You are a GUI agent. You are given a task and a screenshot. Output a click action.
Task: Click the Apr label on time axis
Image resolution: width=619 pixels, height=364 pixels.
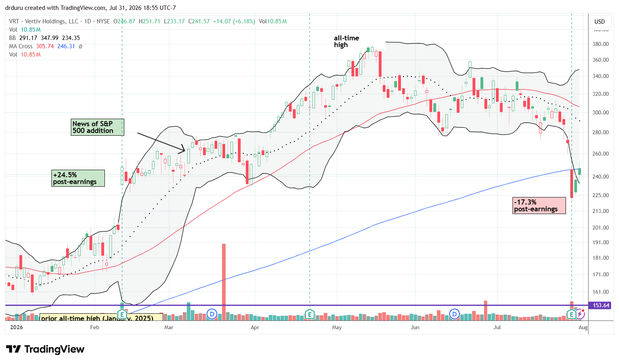pos(255,327)
